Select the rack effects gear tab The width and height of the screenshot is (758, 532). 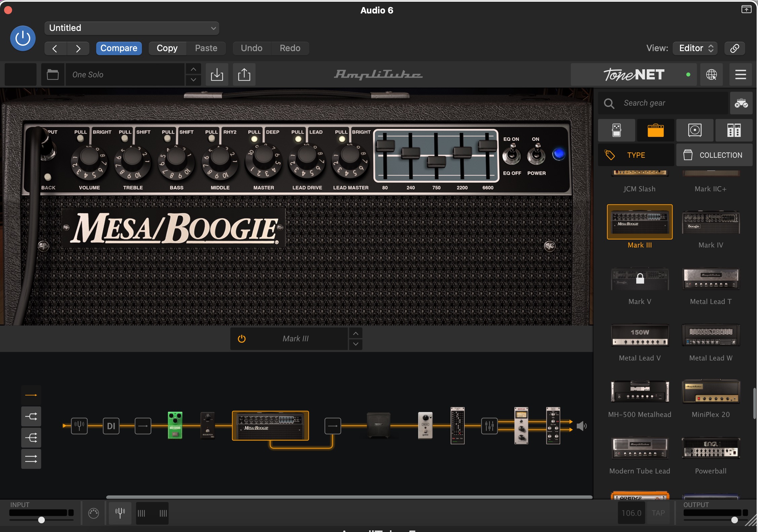(734, 130)
